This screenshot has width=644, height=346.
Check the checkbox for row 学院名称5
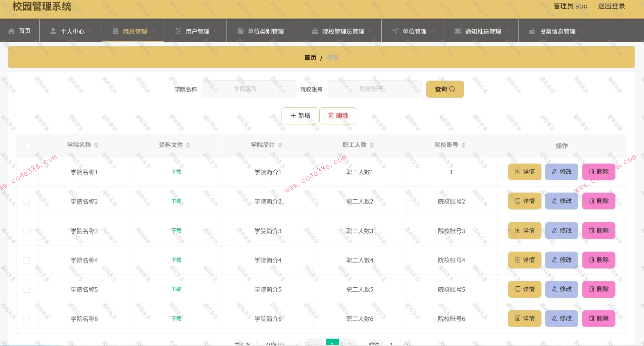(x=27, y=289)
